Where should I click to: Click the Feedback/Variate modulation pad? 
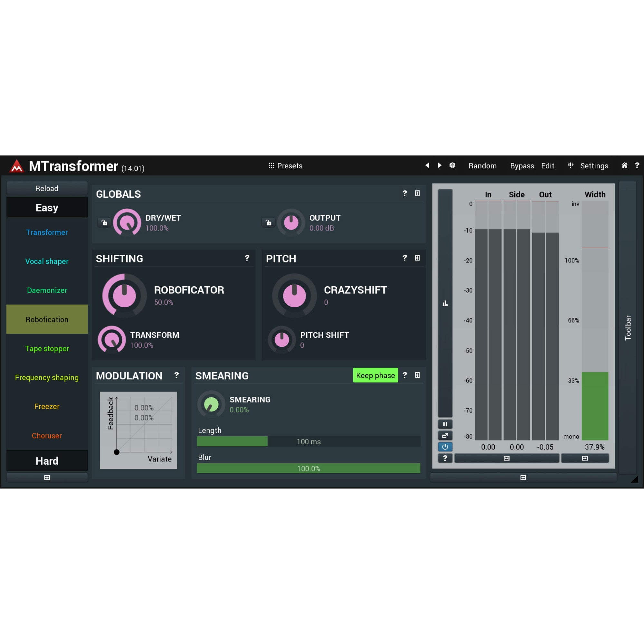(x=138, y=430)
